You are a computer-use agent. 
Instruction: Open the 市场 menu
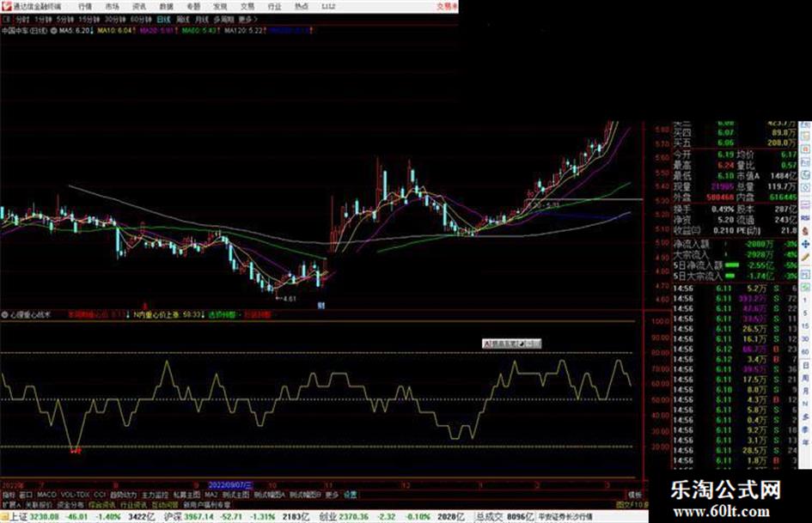pos(112,6)
